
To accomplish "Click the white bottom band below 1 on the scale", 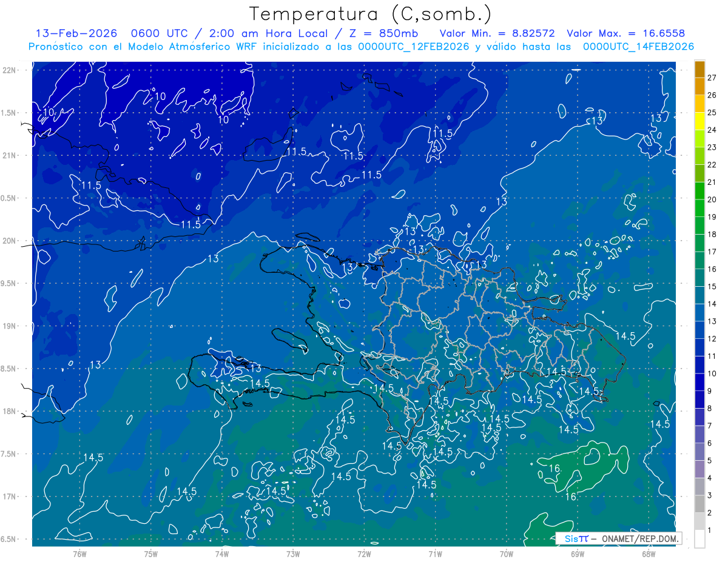I will click(699, 539).
